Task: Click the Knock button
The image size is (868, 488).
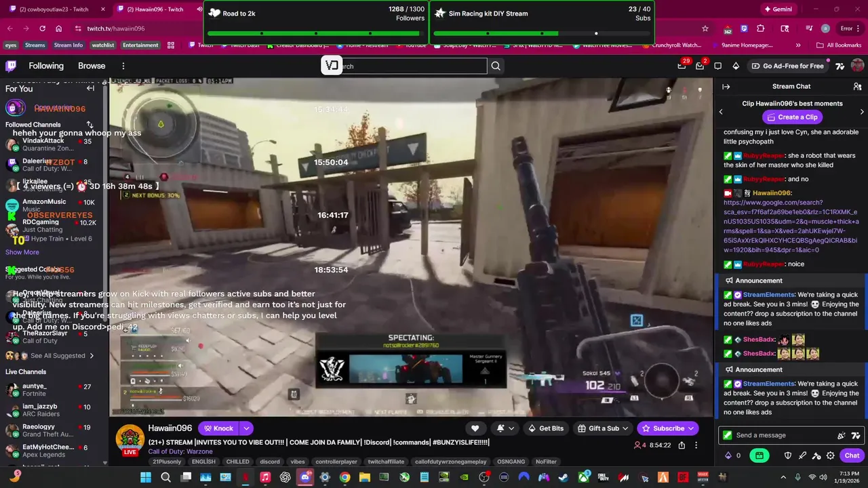Action: click(218, 428)
